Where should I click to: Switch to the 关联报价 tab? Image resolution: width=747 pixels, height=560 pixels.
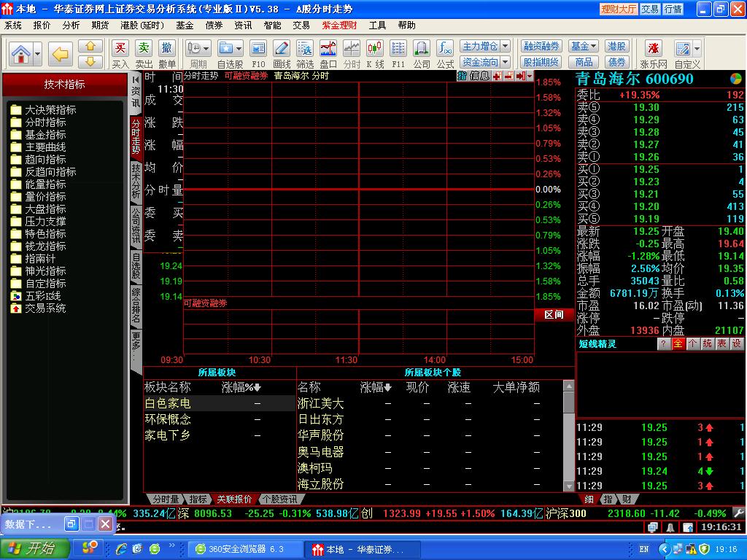click(234, 499)
